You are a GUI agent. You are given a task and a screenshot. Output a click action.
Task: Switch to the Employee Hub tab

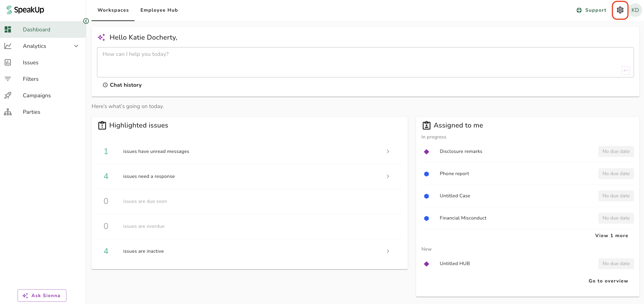[159, 10]
